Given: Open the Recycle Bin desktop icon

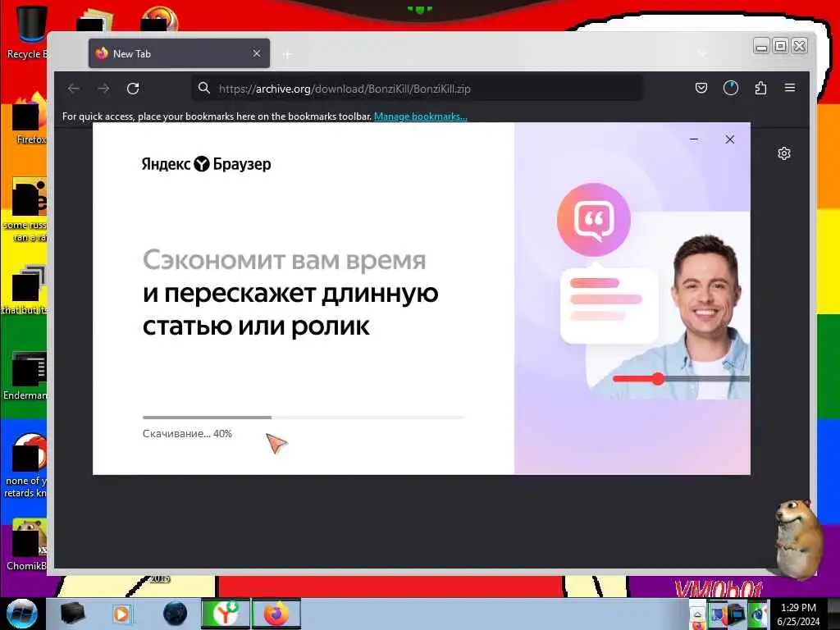Looking at the screenshot, I should (28, 32).
